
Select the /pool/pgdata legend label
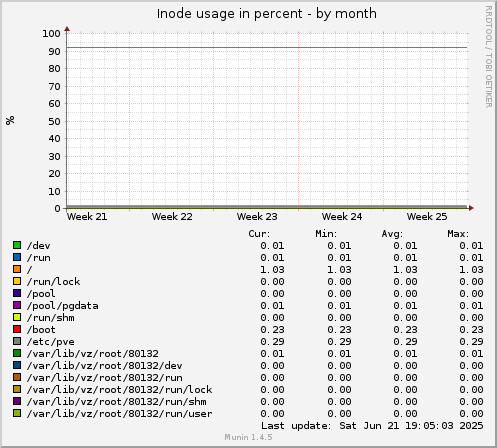pyautogui.click(x=63, y=306)
